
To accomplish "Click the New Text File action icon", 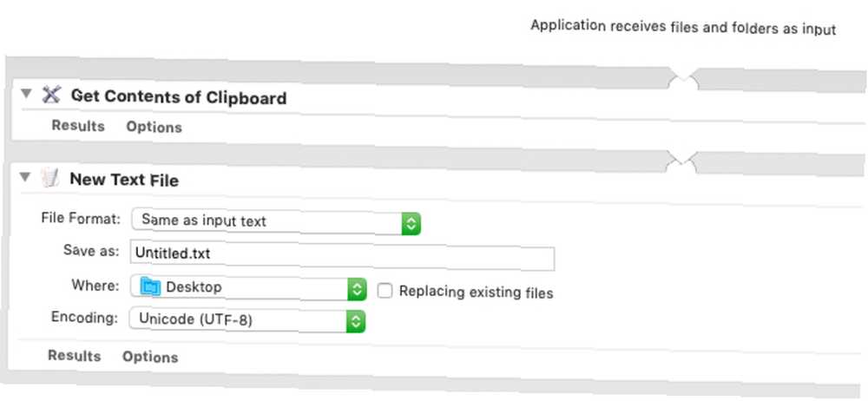I will (x=49, y=178).
